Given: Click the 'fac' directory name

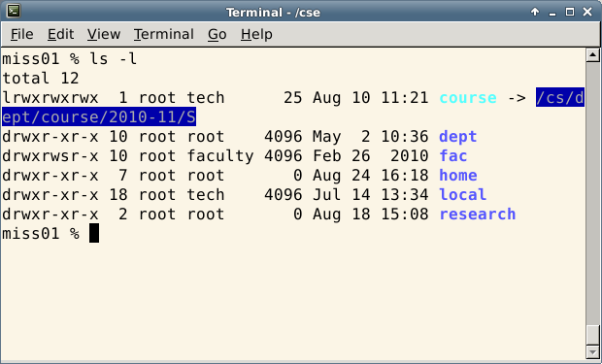Looking at the screenshot, I should click(453, 156).
